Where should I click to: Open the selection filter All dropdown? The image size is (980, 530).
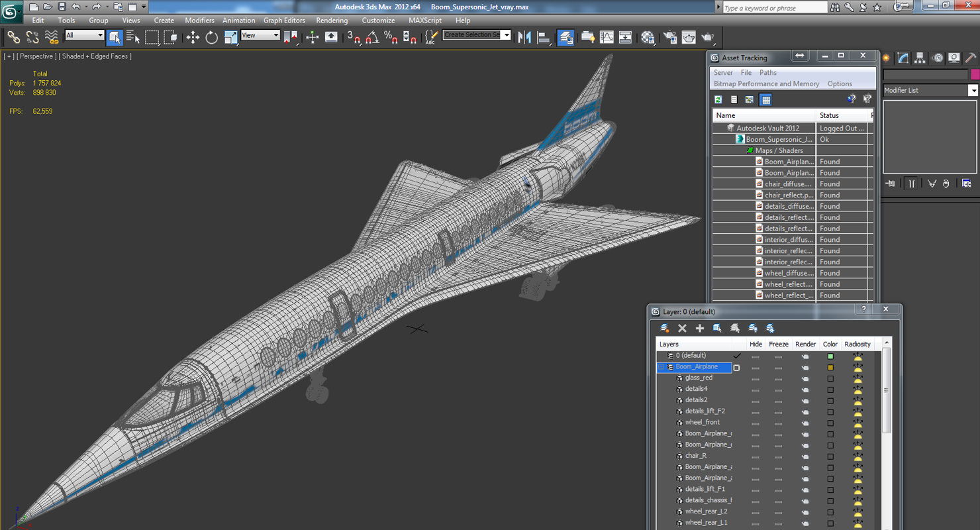point(84,35)
